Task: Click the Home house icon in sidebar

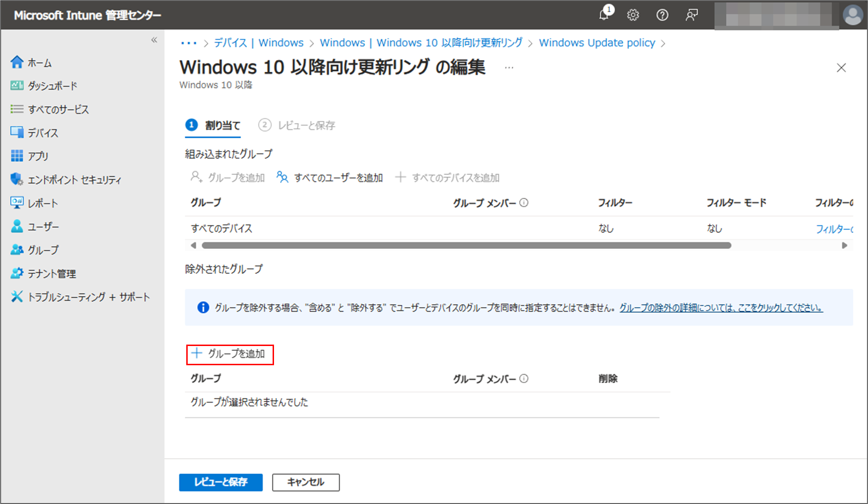Action: tap(17, 62)
